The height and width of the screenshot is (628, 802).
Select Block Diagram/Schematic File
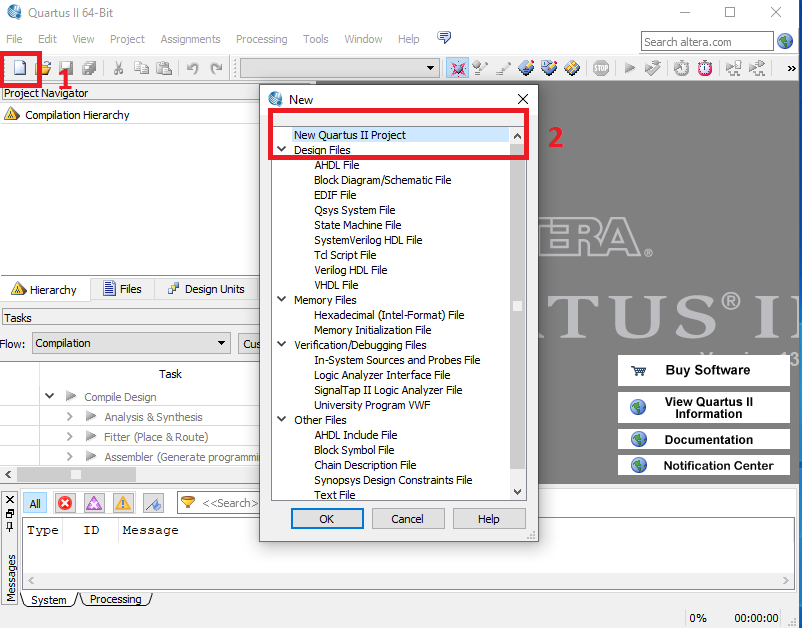point(383,180)
